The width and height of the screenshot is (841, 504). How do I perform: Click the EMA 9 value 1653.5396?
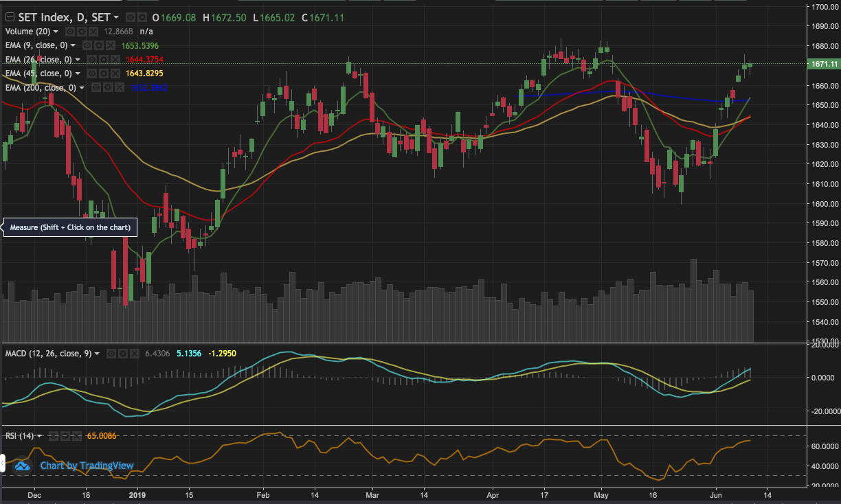pos(140,45)
